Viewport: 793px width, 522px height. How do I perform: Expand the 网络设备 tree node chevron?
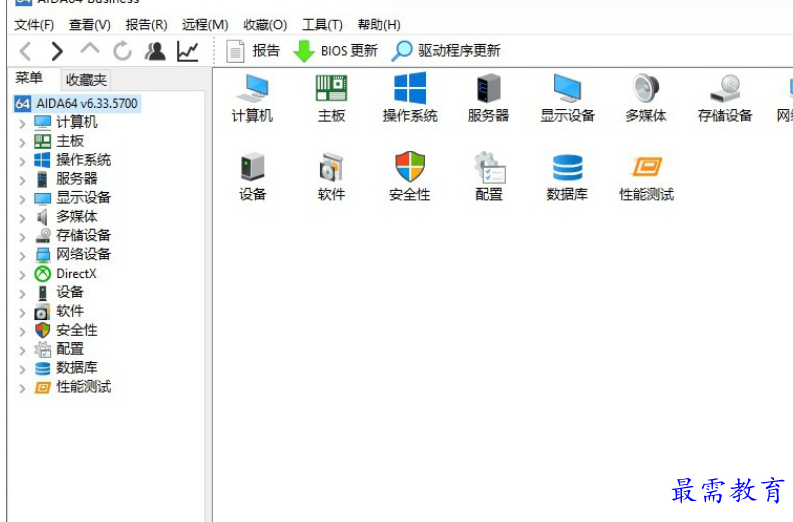(22, 256)
